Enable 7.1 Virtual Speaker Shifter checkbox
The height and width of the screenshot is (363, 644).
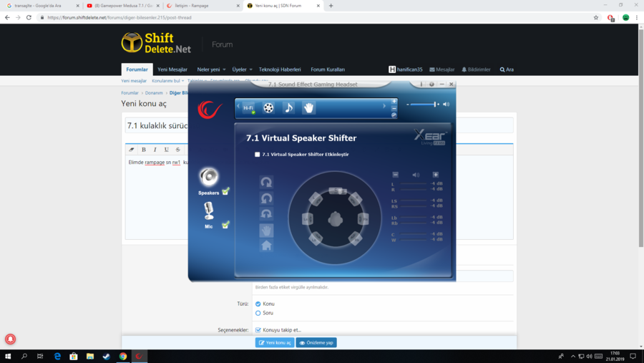(x=257, y=155)
